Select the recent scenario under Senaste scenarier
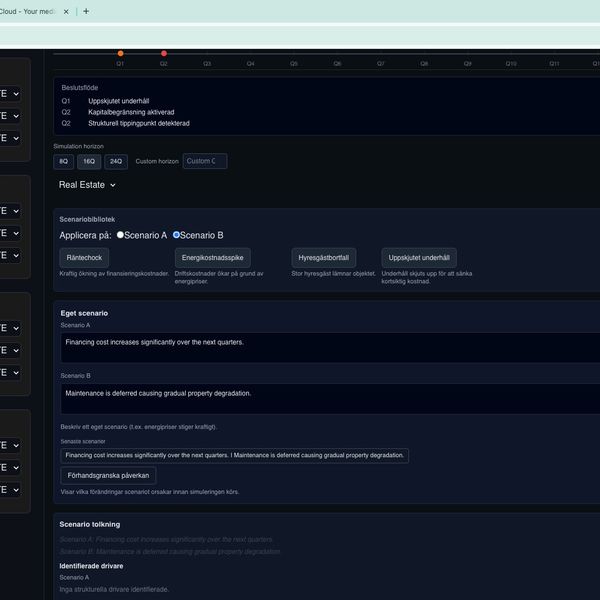This screenshot has width=600, height=600. tap(234, 456)
